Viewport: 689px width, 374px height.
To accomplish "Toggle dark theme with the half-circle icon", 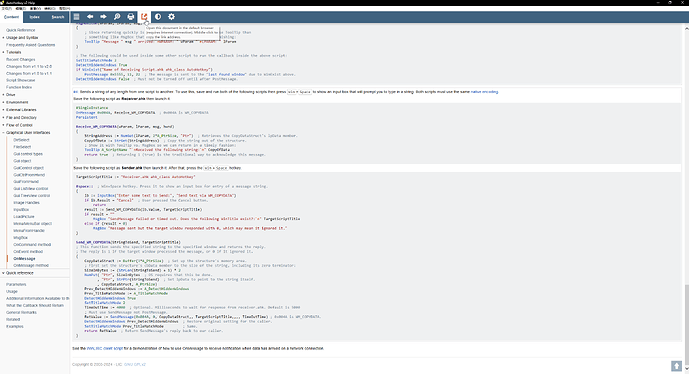I will (x=158, y=17).
